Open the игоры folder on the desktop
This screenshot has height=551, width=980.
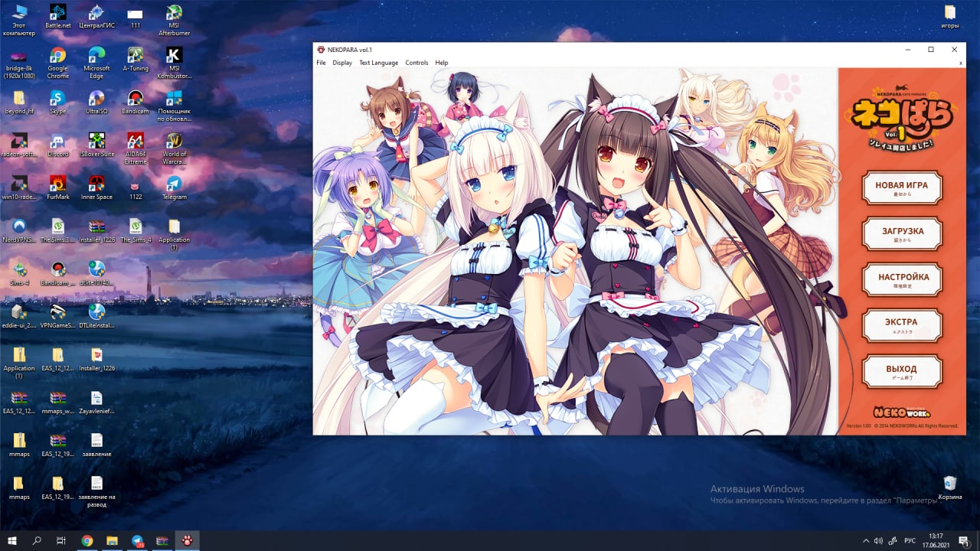tap(950, 17)
